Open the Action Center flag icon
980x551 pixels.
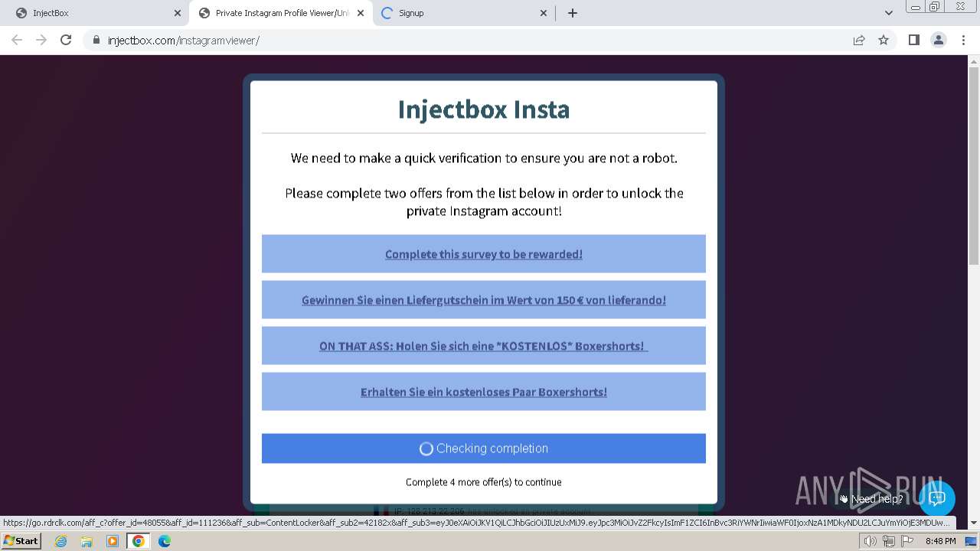(906, 541)
